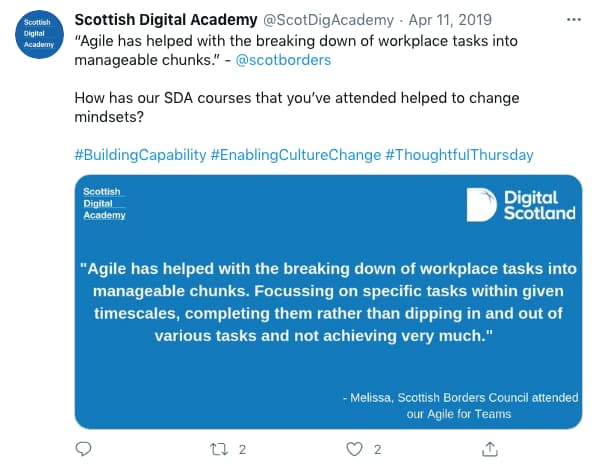Screen dimensions: 598x469
Task: Open the share upload icon
Action: point(490,449)
